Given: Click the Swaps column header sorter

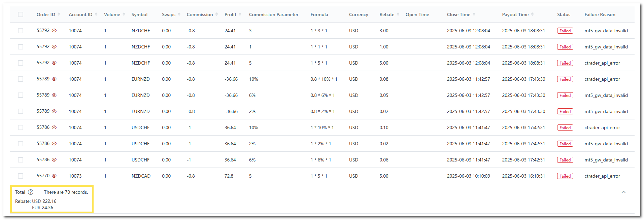Looking at the screenshot, I should click(x=179, y=14).
